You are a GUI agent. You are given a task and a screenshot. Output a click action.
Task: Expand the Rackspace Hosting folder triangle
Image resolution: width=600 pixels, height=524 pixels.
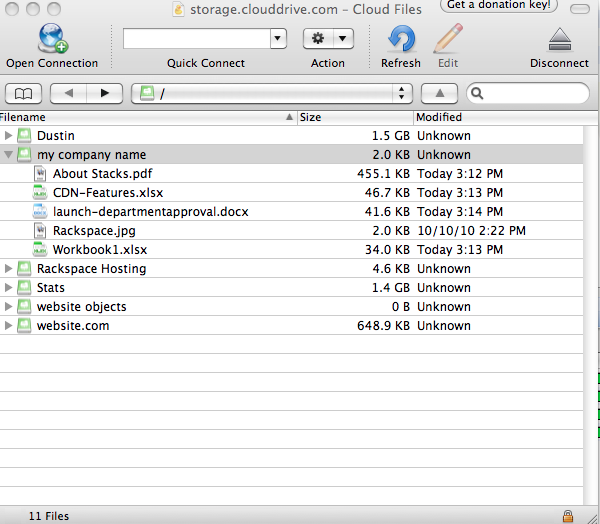point(8,268)
